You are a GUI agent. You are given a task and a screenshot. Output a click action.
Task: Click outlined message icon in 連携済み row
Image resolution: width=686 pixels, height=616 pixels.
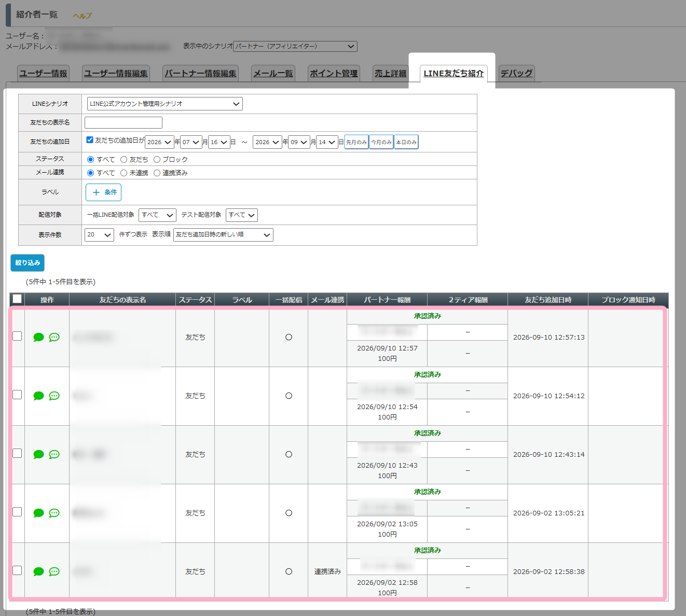(x=54, y=572)
